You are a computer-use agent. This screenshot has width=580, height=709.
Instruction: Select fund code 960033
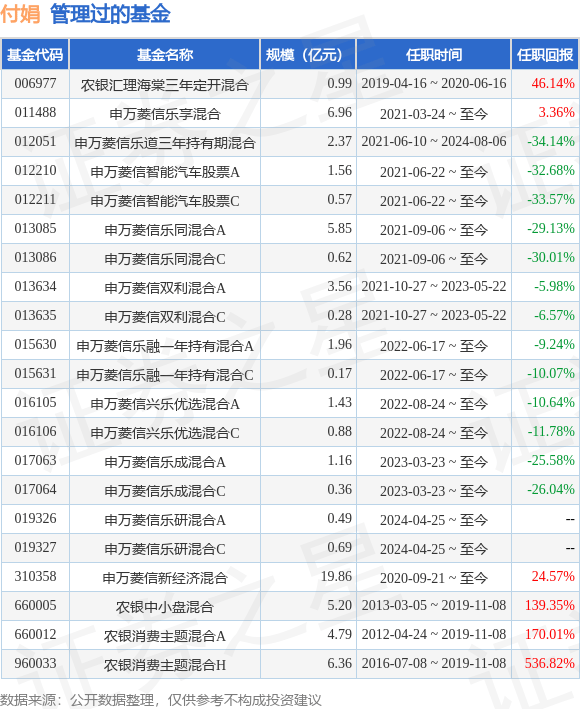pyautogui.click(x=35, y=663)
